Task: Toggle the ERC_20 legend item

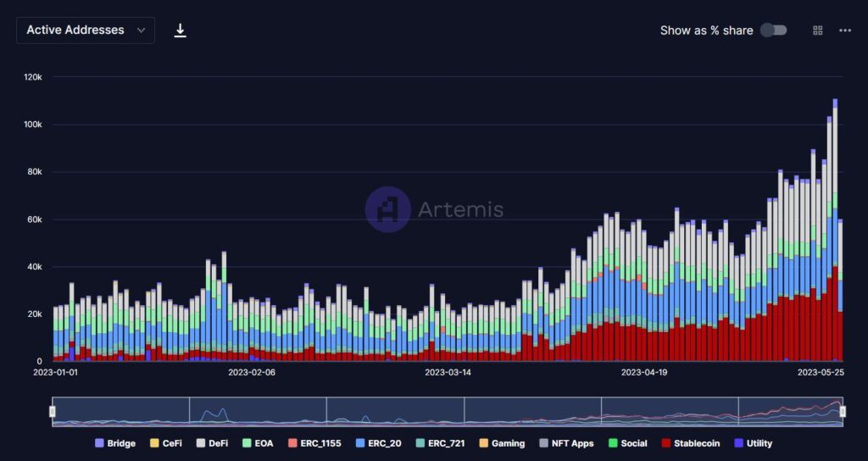Action: tap(380, 443)
